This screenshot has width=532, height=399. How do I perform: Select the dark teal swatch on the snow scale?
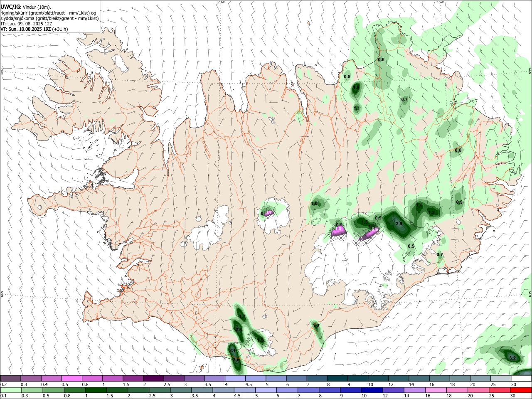tap(337, 378)
